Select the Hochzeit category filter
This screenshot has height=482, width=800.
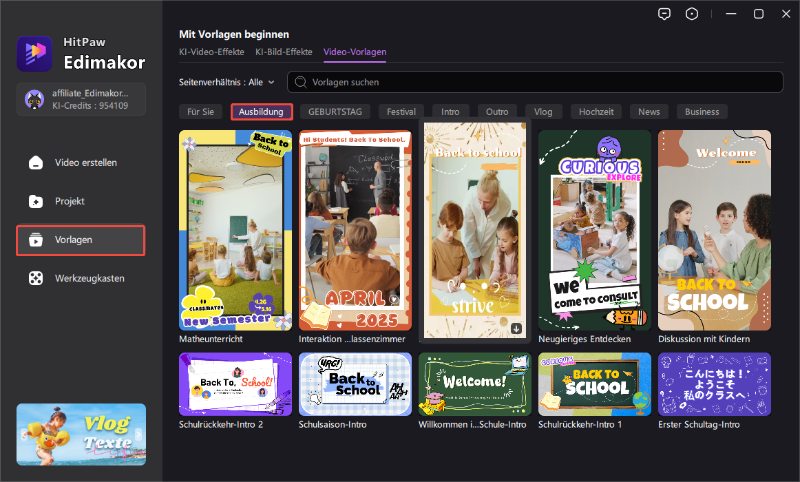[596, 112]
